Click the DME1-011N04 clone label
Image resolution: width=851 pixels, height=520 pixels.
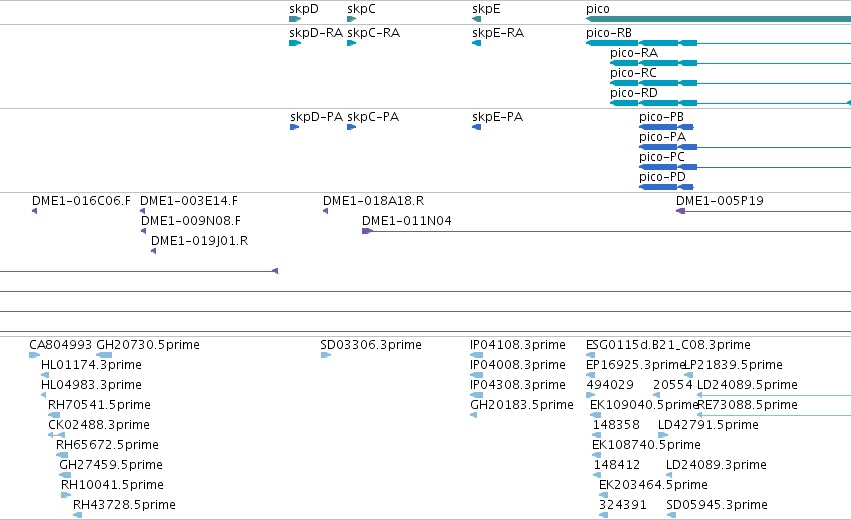click(x=407, y=221)
